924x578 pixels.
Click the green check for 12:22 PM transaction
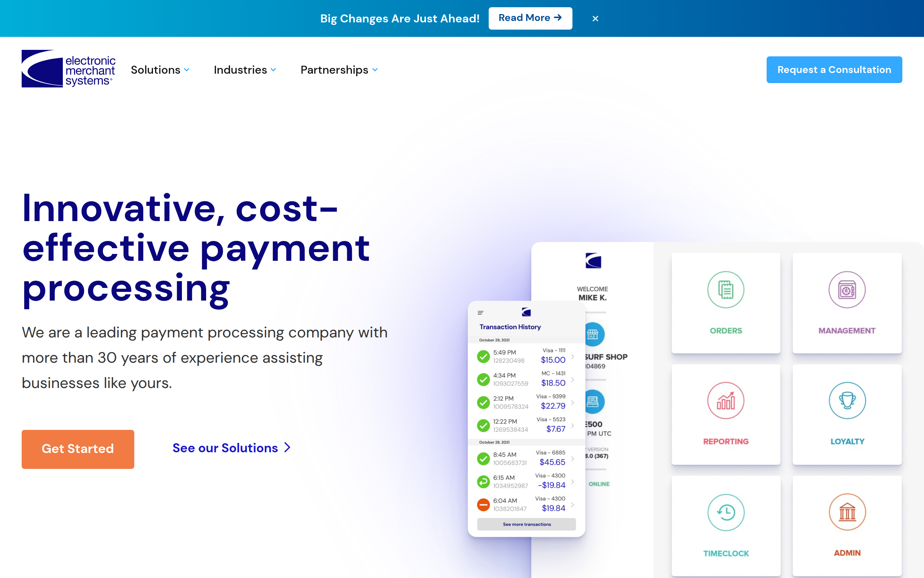(483, 425)
